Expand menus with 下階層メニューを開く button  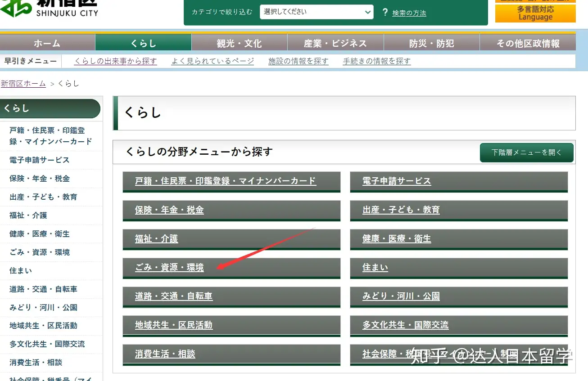pyautogui.click(x=527, y=152)
